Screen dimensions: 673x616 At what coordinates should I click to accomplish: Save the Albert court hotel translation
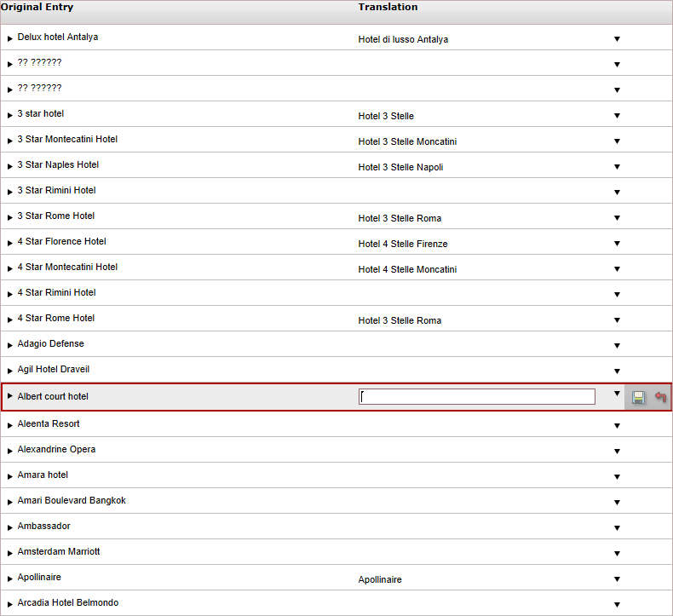(638, 398)
